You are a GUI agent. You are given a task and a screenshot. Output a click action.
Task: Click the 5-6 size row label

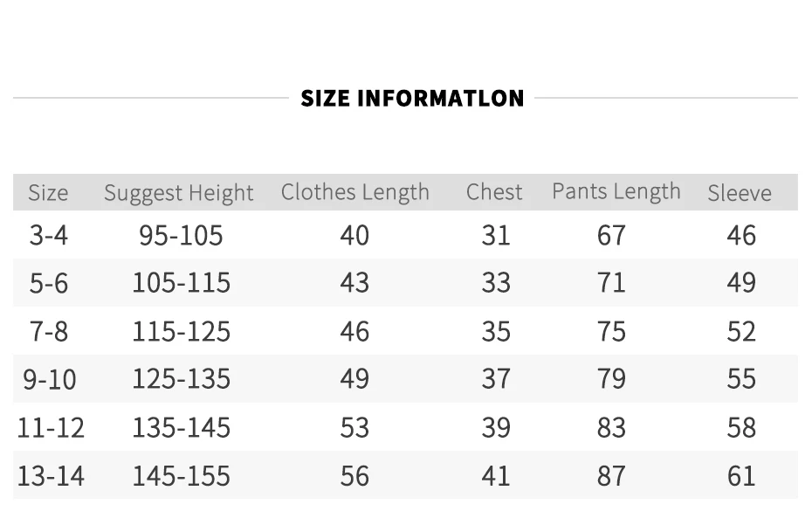click(49, 284)
